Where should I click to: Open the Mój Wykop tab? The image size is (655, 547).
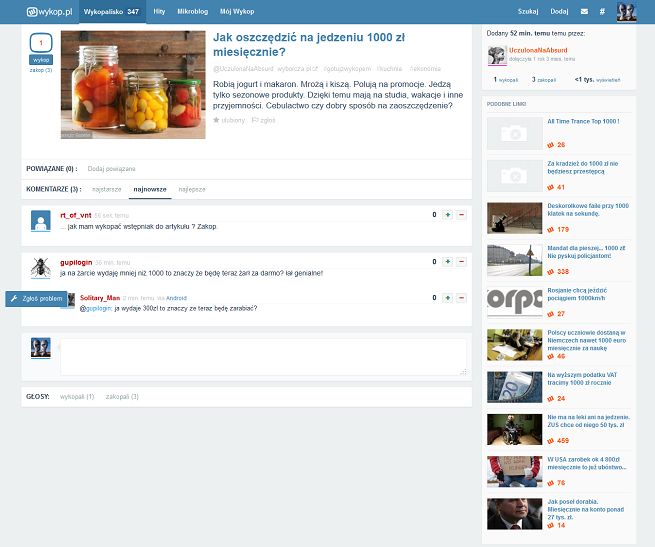[237, 12]
